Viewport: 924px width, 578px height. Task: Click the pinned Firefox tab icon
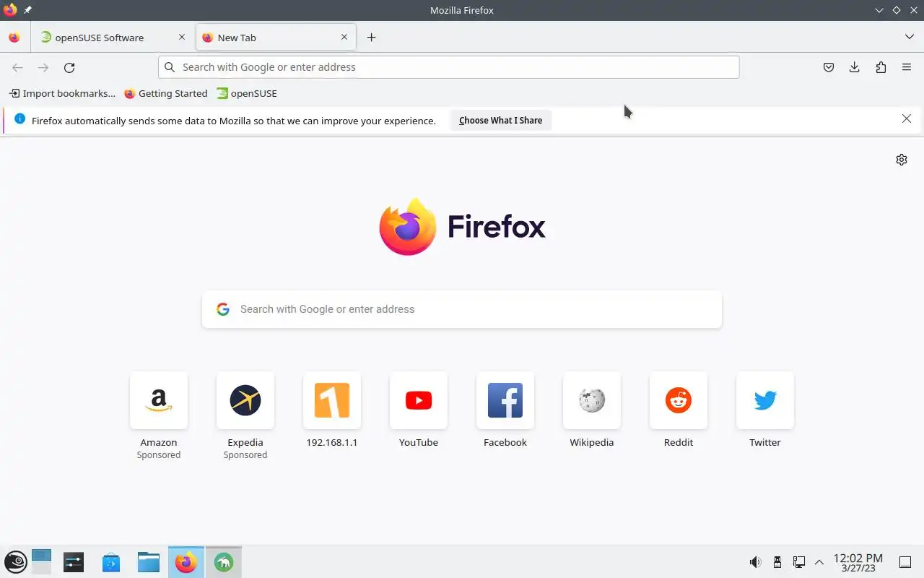(14, 38)
